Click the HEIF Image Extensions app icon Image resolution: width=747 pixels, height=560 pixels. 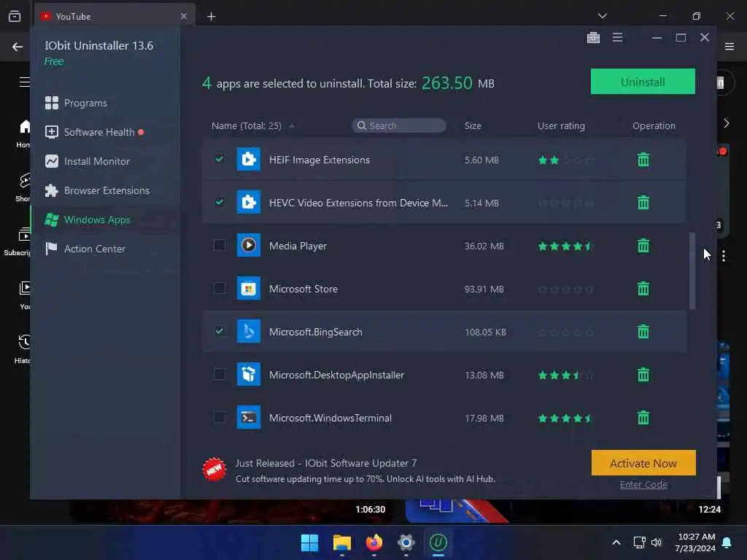[249, 159]
